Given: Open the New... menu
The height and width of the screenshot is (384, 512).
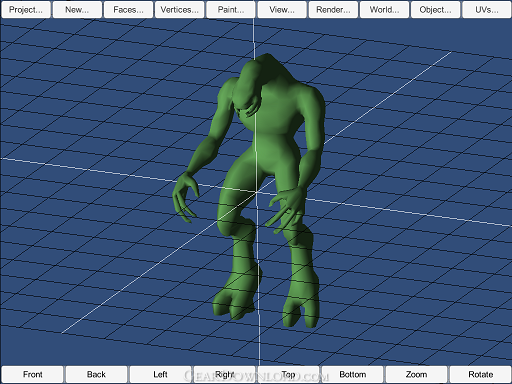Looking at the screenshot, I should [77, 10].
